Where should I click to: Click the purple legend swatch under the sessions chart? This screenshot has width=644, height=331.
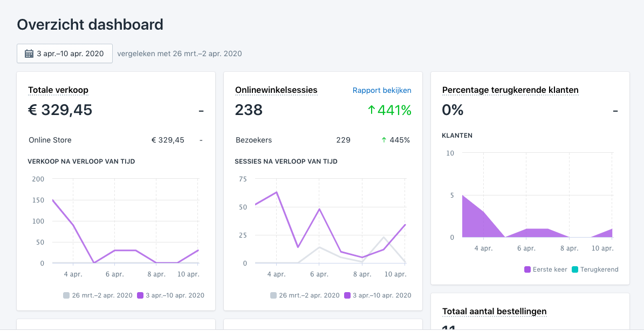pos(347,295)
